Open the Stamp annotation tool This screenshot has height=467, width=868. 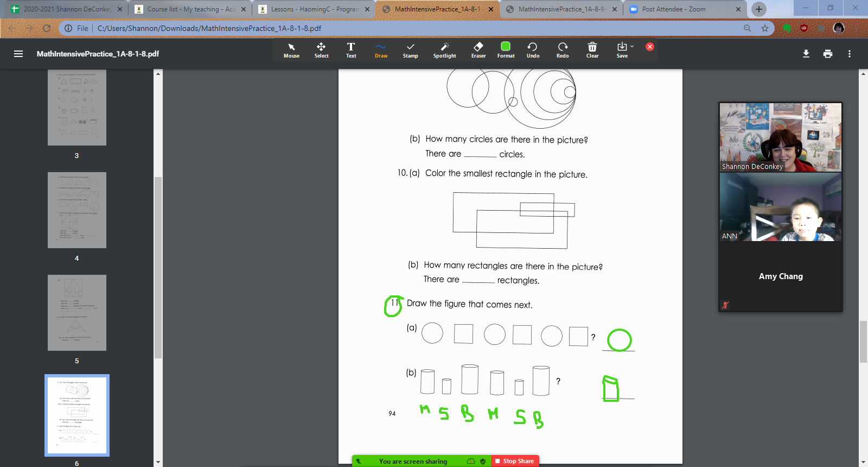(411, 51)
